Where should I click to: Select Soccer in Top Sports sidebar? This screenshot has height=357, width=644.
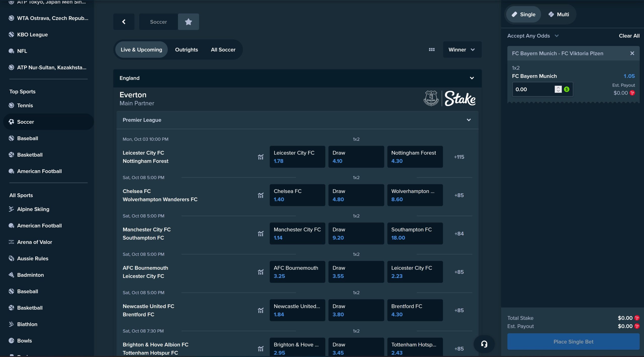coord(48,122)
